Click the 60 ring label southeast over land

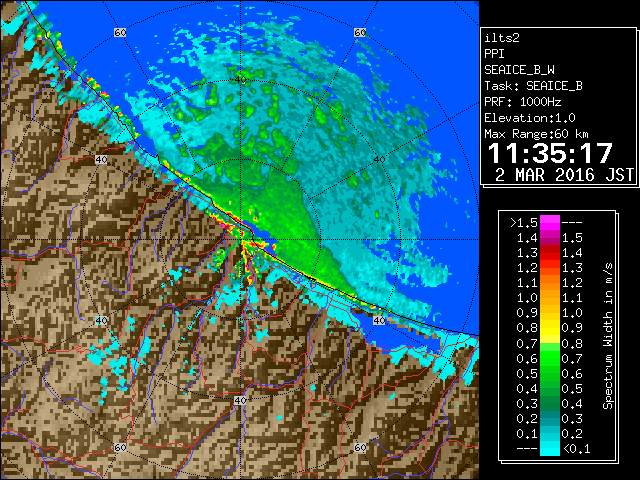(360, 447)
